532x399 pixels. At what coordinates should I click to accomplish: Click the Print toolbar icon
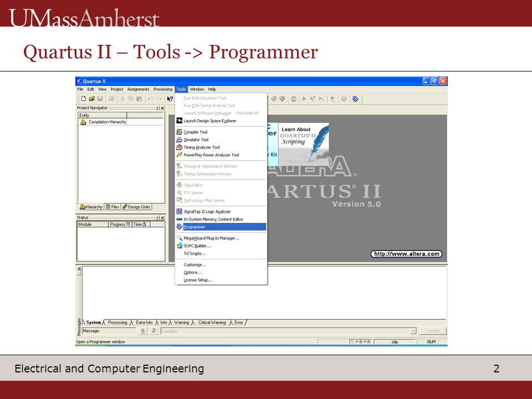point(111,99)
